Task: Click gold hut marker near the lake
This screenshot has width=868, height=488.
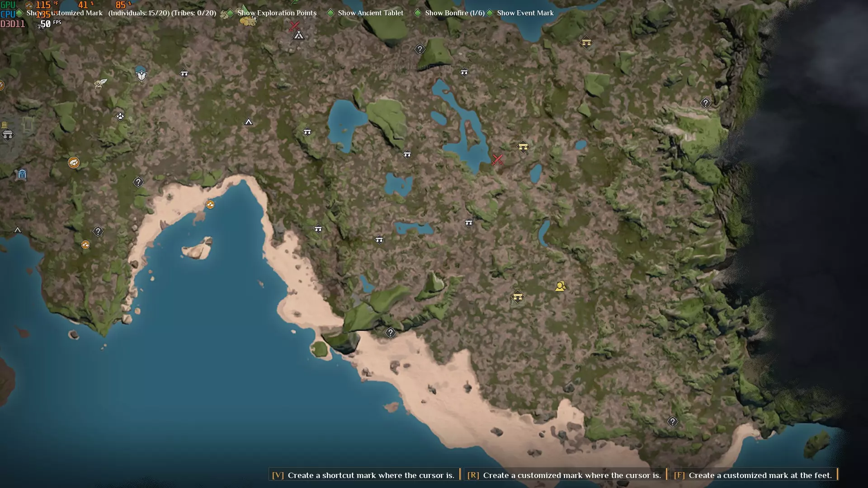Action: click(x=523, y=147)
